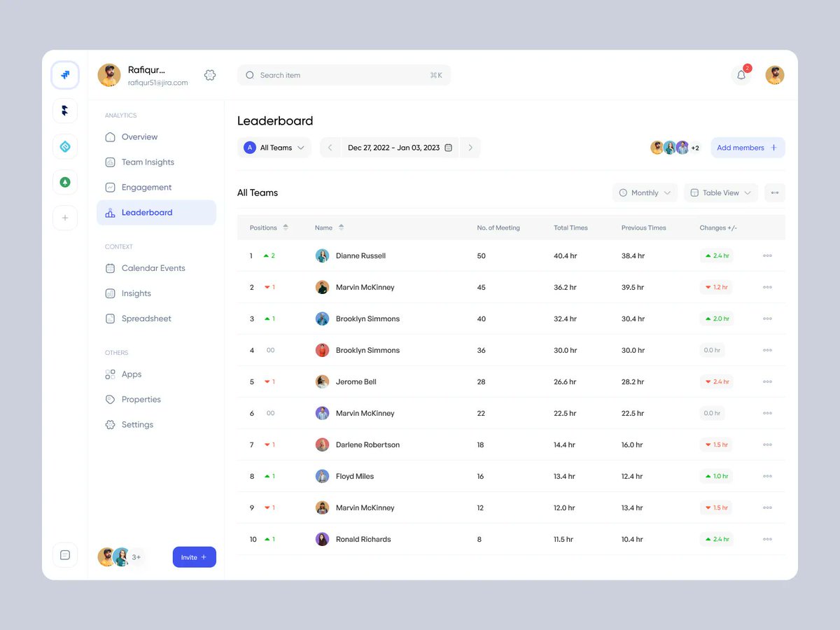Open the top-right user avatar

click(x=775, y=75)
